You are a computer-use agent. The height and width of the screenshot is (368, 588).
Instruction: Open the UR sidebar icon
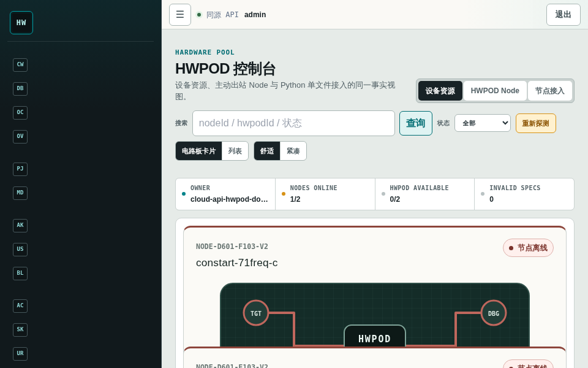tap(20, 353)
